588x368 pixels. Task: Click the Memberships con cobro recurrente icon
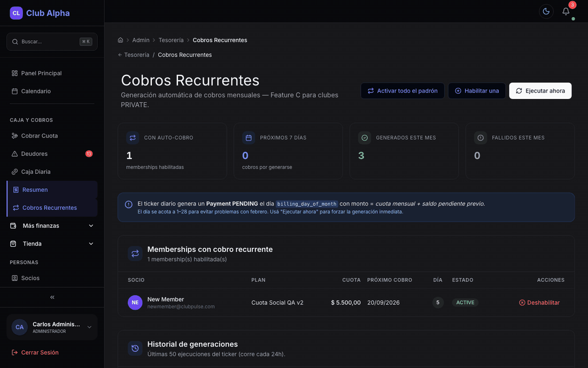[x=135, y=254]
